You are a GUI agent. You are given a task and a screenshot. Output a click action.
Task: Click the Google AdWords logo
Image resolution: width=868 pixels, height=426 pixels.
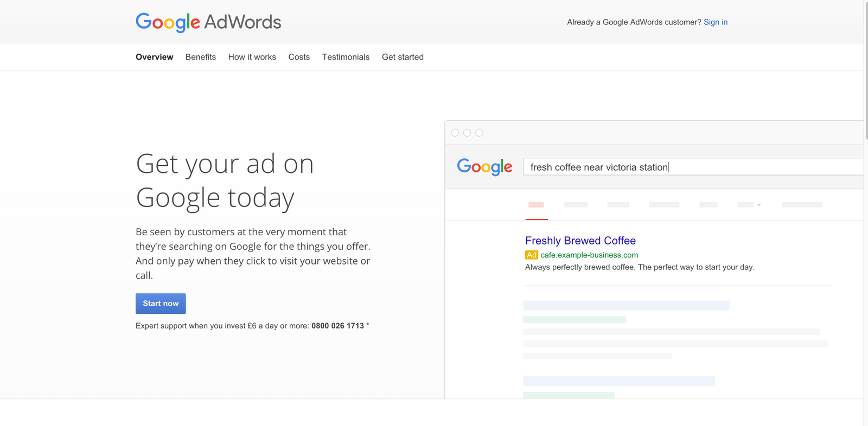click(208, 22)
